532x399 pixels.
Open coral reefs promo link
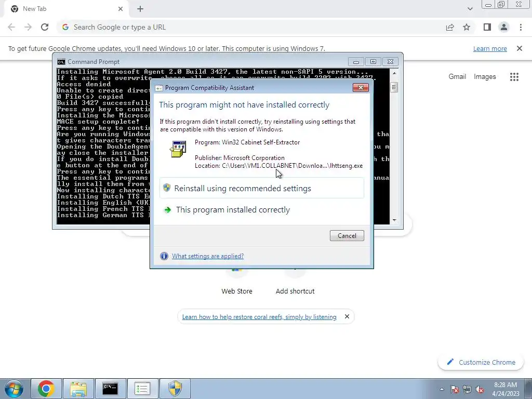259,317
